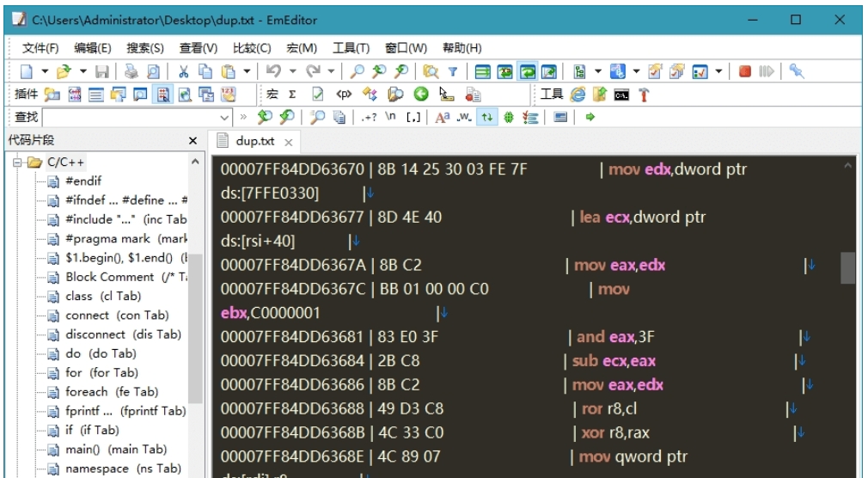Select the dup.txt document tab
868x478 pixels.
254,141
